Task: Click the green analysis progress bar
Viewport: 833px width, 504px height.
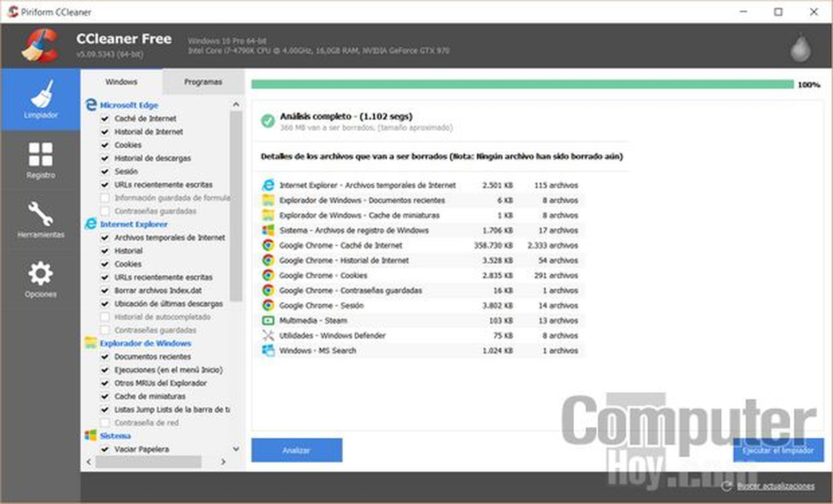Action: click(522, 85)
